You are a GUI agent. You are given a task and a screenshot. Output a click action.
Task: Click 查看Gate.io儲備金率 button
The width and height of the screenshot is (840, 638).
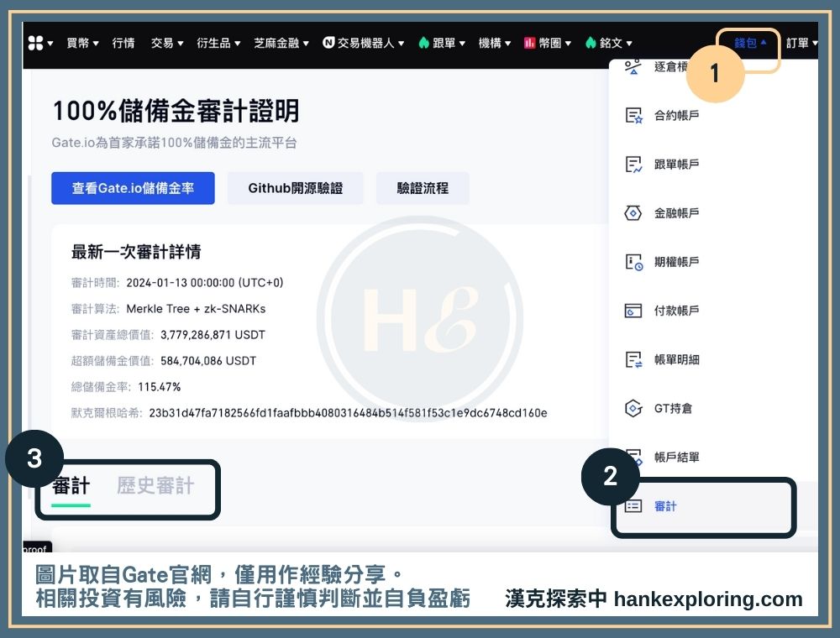(x=133, y=188)
